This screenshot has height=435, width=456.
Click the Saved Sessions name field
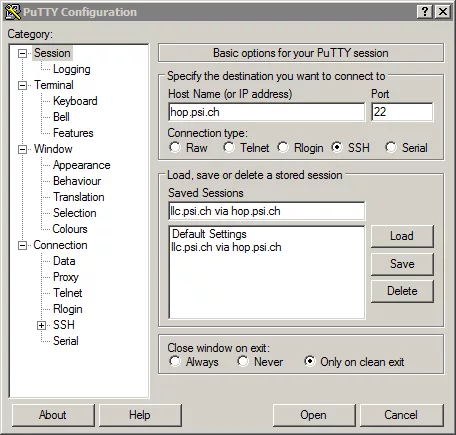coord(267,211)
